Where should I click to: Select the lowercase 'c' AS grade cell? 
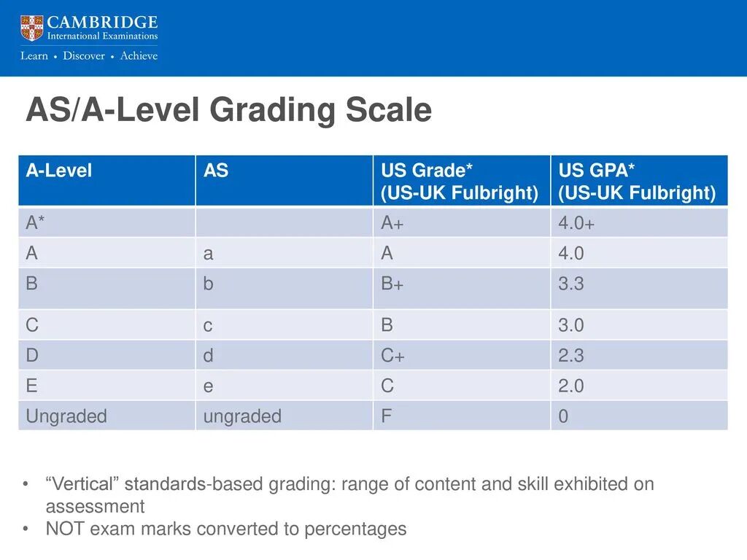(208, 325)
